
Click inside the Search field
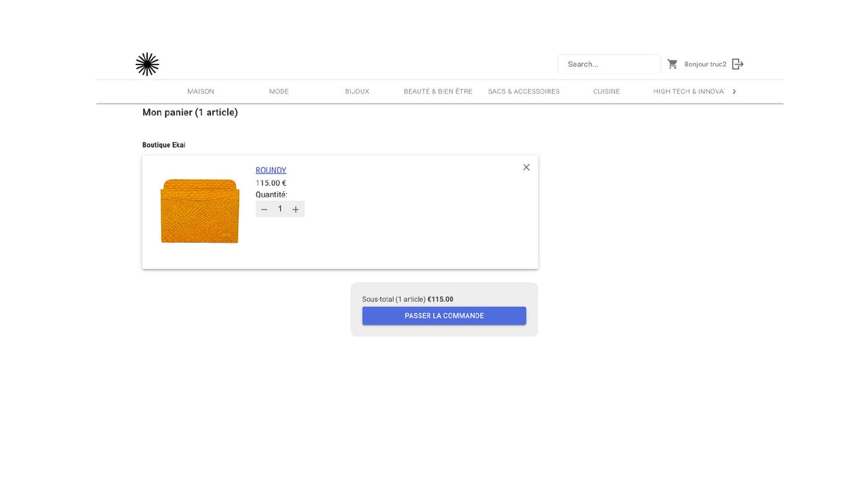609,64
